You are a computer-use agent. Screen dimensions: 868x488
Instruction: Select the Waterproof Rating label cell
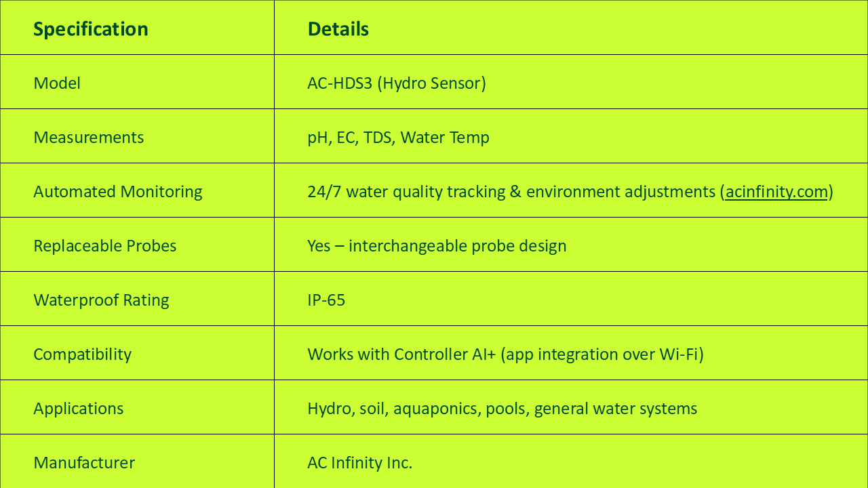pyautogui.click(x=101, y=300)
